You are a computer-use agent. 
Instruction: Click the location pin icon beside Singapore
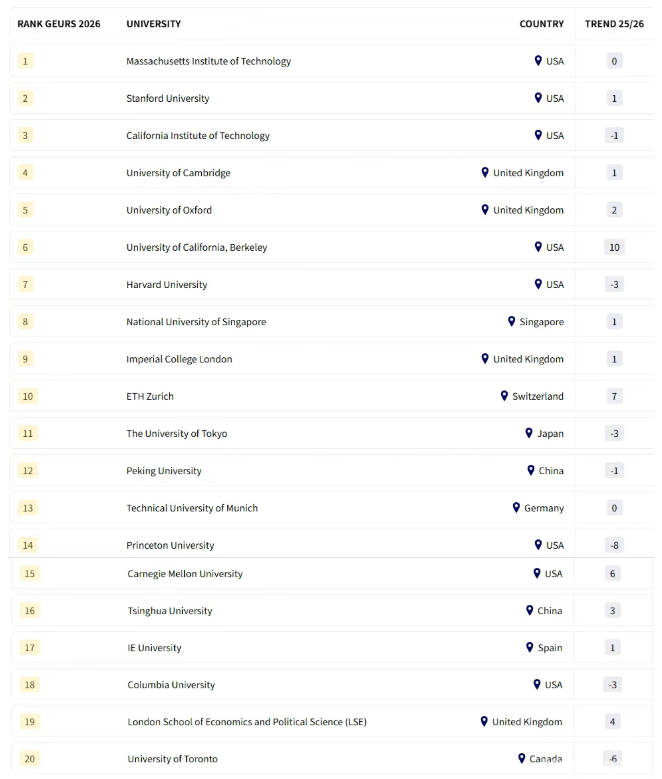tap(512, 322)
